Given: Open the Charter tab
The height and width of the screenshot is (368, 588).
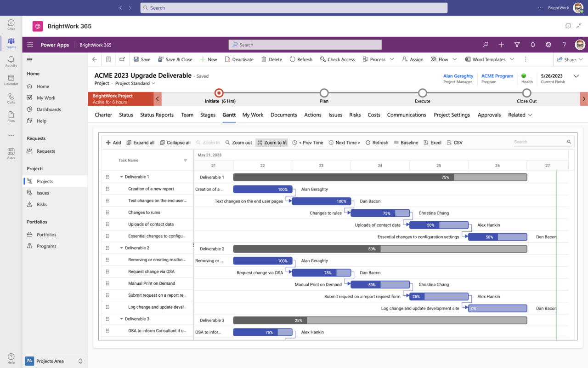Looking at the screenshot, I should [103, 115].
